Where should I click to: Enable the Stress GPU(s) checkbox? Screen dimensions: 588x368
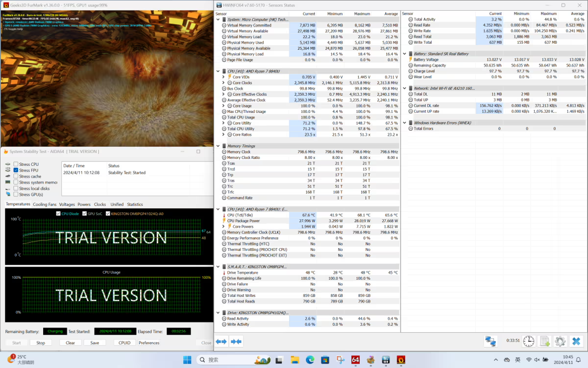click(x=16, y=194)
